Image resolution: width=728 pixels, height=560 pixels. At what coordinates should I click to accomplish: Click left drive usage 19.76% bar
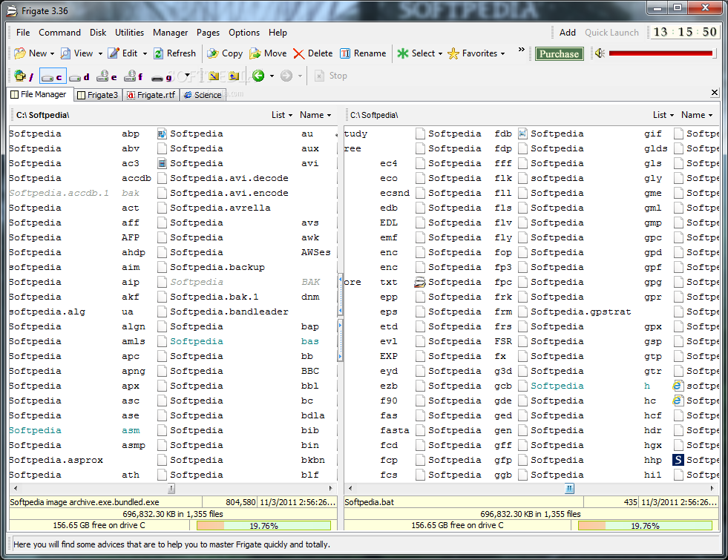[263, 526]
